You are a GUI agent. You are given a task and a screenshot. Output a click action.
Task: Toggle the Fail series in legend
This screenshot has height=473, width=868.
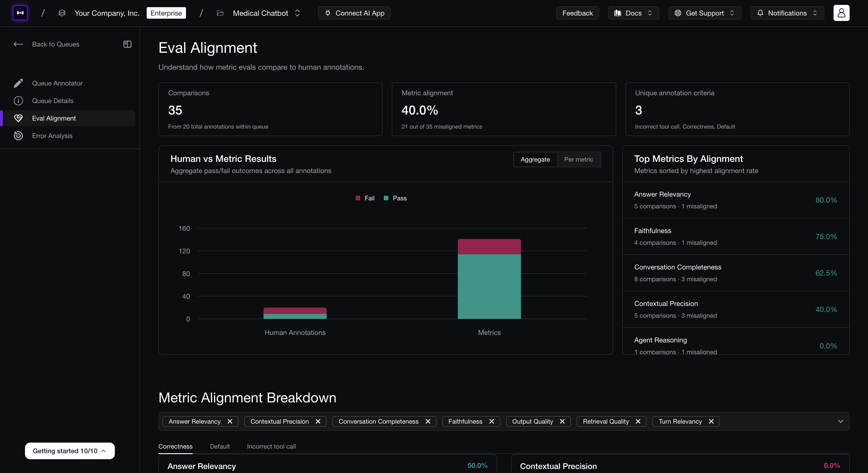tap(365, 198)
